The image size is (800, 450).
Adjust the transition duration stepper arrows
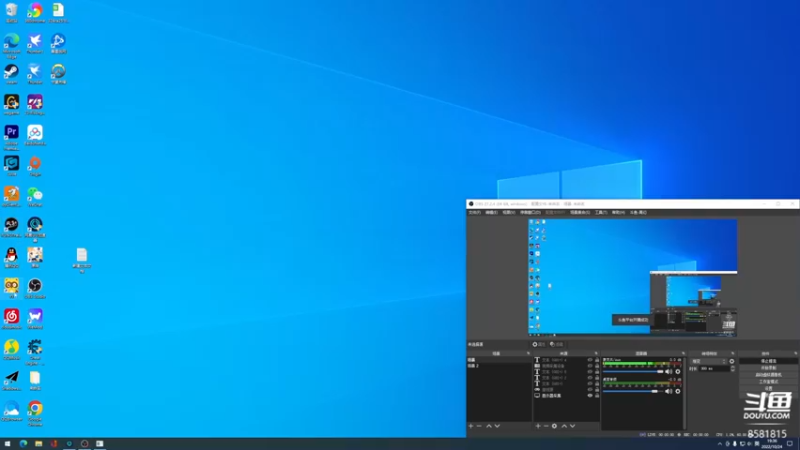pyautogui.click(x=733, y=368)
